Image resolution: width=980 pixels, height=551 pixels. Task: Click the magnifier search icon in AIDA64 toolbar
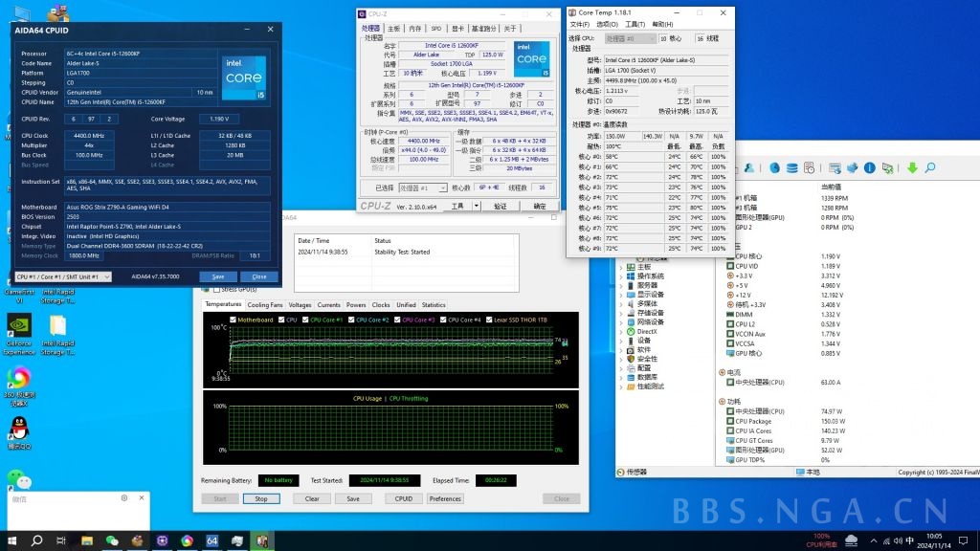click(930, 168)
